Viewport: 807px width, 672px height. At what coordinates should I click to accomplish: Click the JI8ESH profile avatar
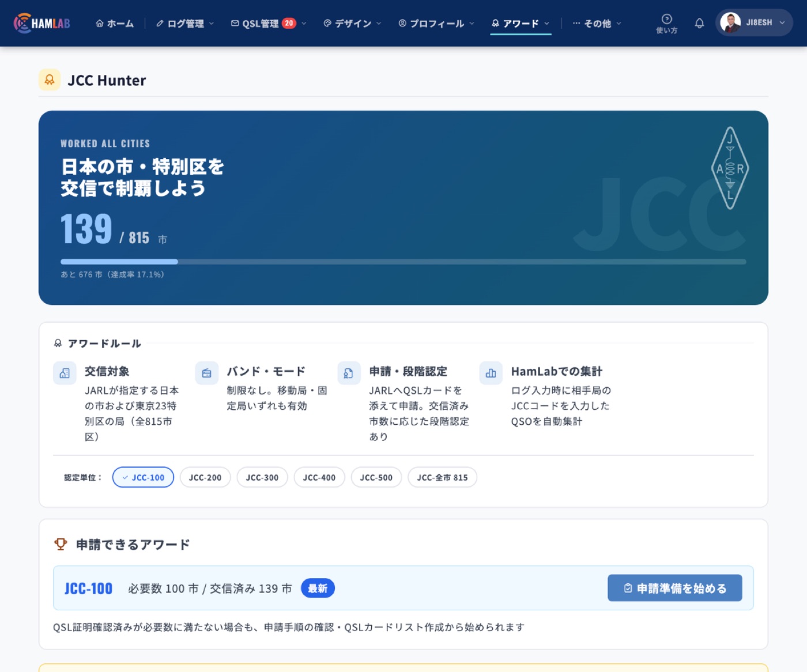tap(730, 23)
